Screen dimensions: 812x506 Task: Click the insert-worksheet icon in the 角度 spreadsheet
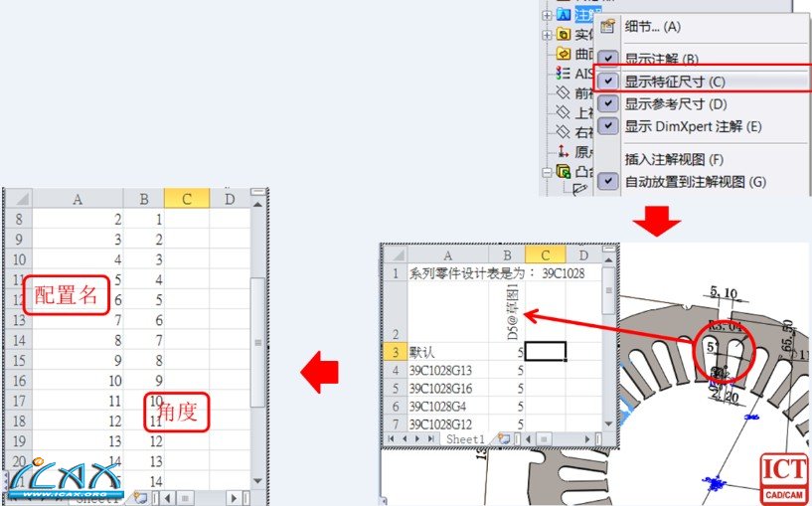140,498
